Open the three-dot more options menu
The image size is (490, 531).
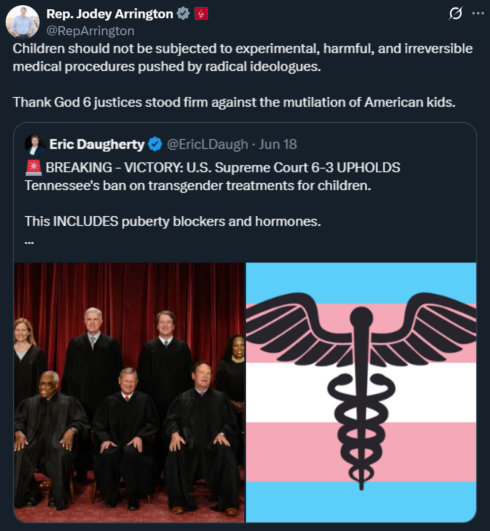coord(478,14)
